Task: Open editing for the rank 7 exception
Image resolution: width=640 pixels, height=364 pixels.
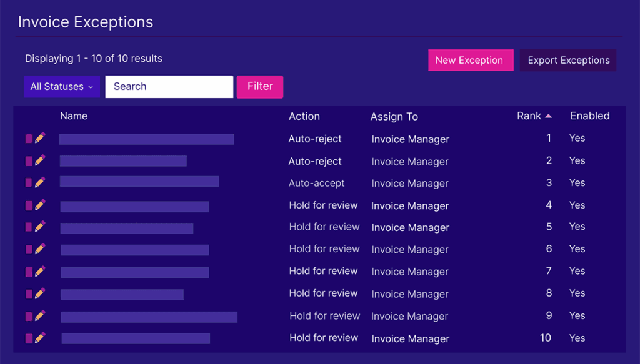Action: (x=40, y=271)
